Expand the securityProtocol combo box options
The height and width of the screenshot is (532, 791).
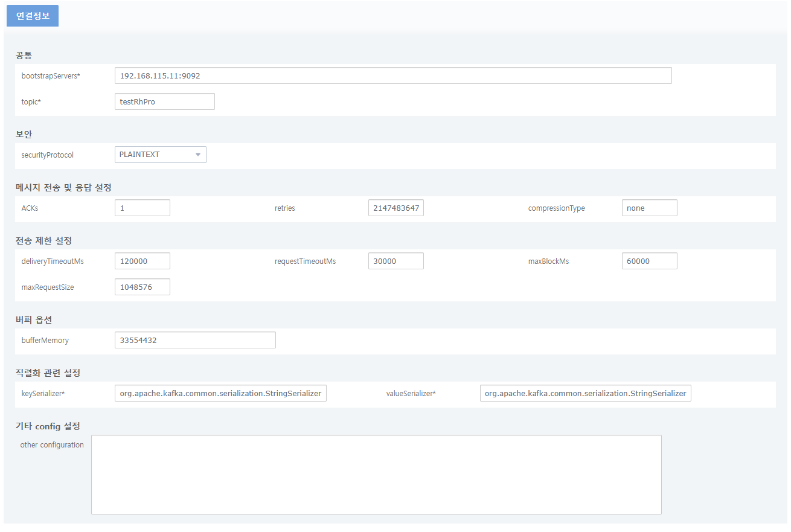coord(160,155)
